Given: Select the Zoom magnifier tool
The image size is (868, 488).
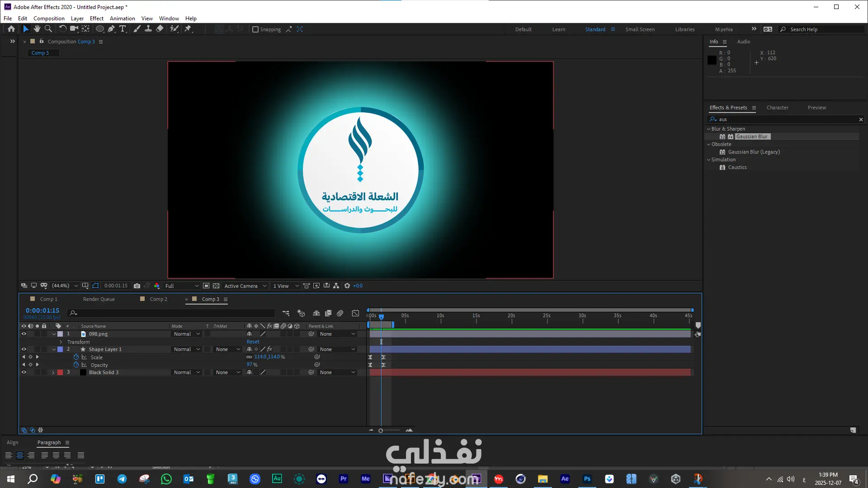Looking at the screenshot, I should [48, 29].
